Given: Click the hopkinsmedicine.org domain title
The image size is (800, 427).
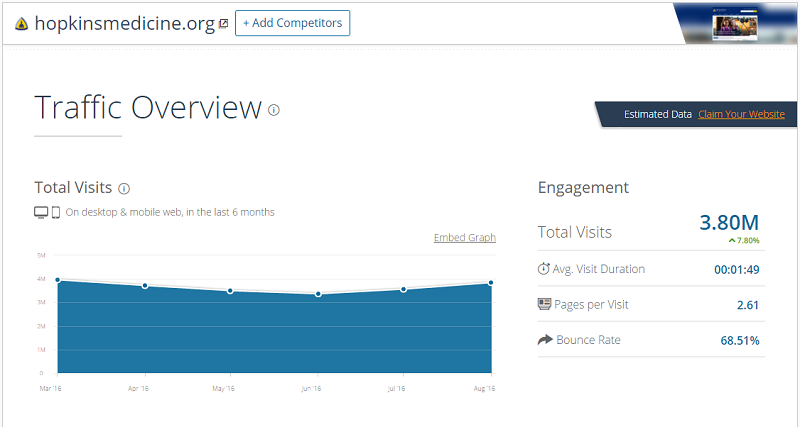Looking at the screenshot, I should 124,23.
